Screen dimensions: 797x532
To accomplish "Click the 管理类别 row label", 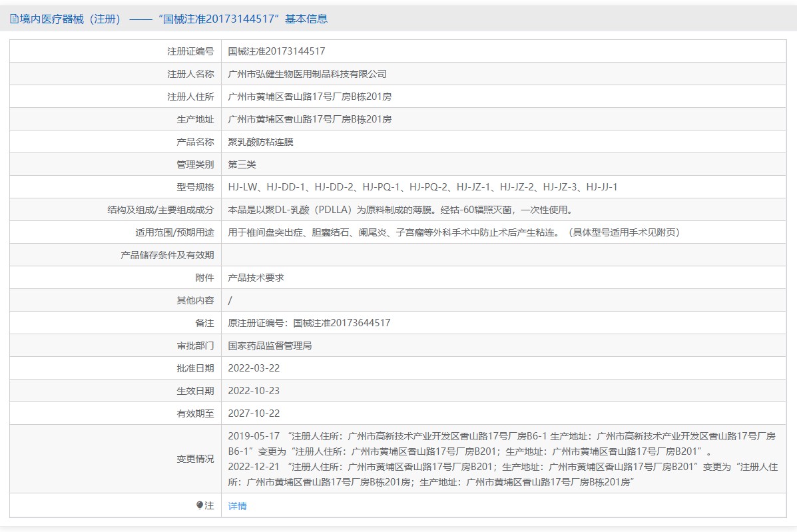I will point(195,164).
